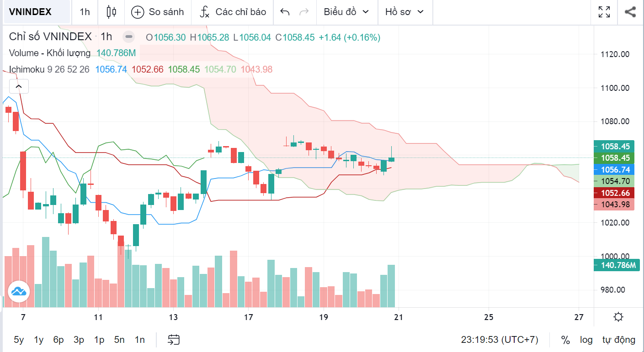The width and height of the screenshot is (644, 352).
Task: Expand the Hồ sơ dropdown
Action: tap(404, 12)
